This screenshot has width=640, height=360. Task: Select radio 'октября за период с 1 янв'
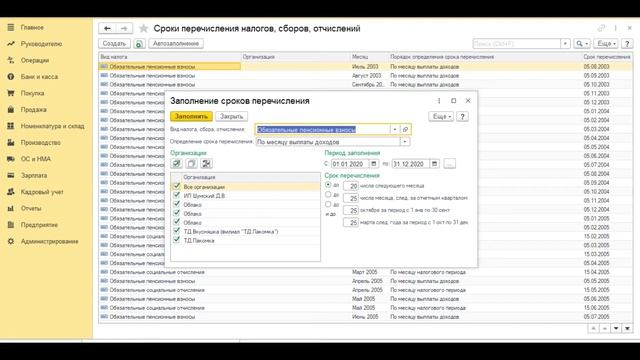coord(328,204)
